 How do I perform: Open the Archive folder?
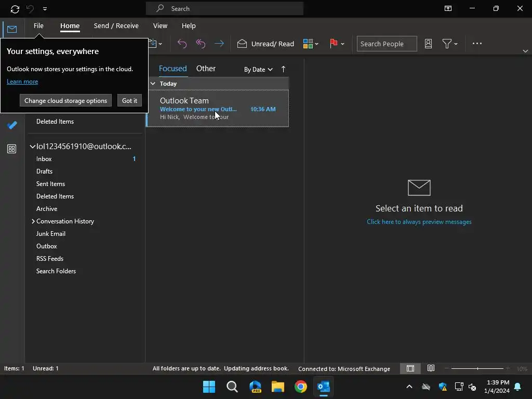47,209
